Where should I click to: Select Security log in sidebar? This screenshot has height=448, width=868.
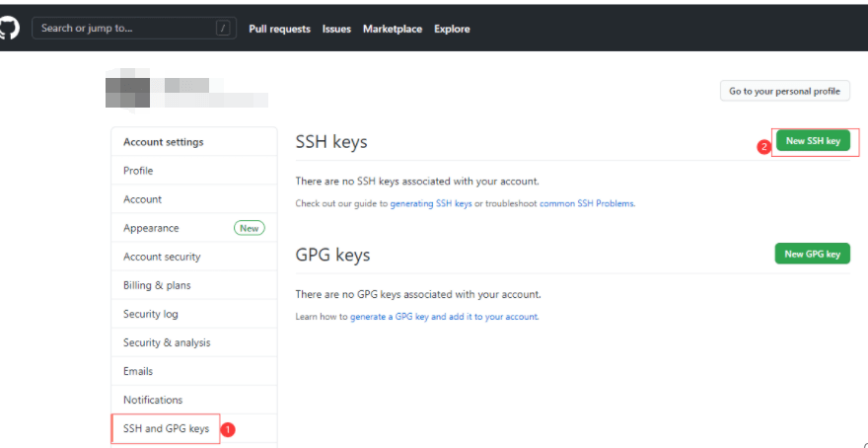(x=193, y=314)
